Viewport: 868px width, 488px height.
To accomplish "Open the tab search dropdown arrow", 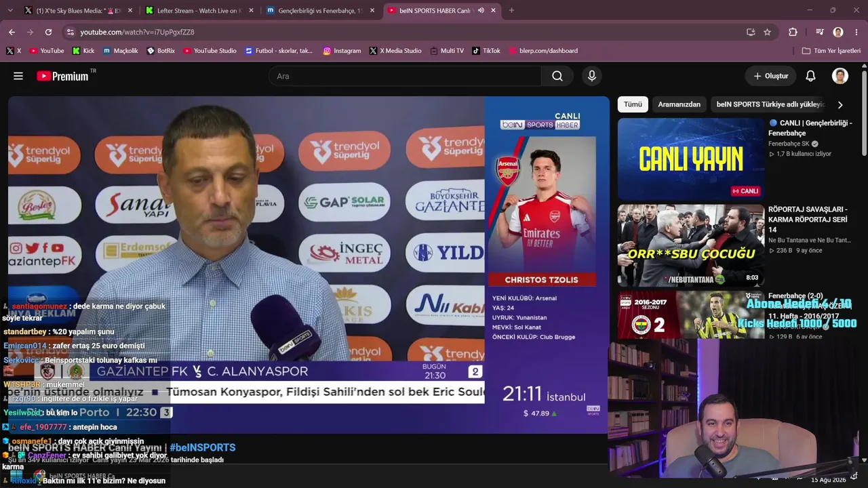I will click(x=9, y=11).
